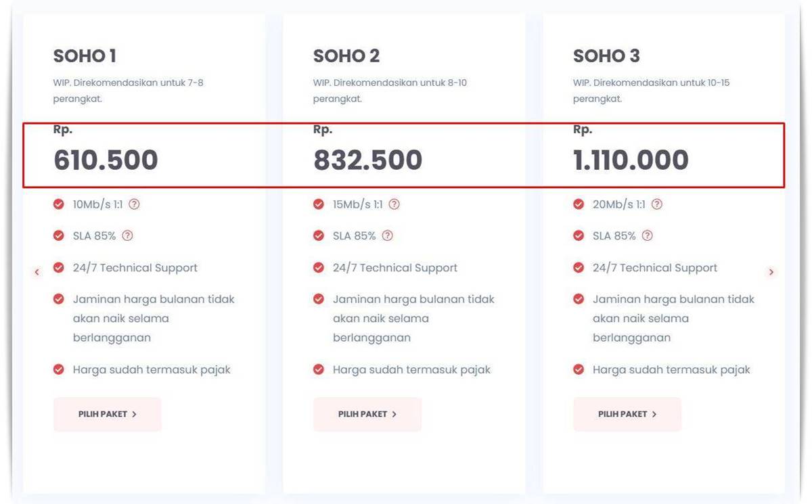Click checkmark for SOHO 2 24/7 Technical Support
The width and height of the screenshot is (812, 504).
[x=319, y=268]
